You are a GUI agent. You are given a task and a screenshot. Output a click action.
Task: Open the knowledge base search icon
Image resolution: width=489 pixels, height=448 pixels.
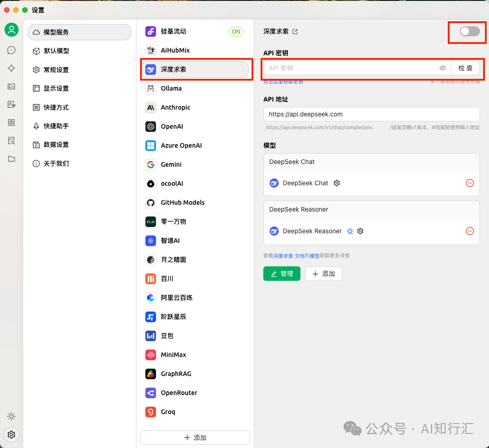[x=11, y=140]
